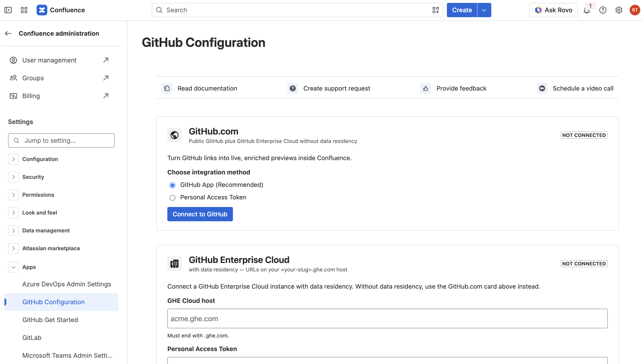Expand the Configuration settings section
This screenshot has height=364, width=643.
tap(14, 159)
